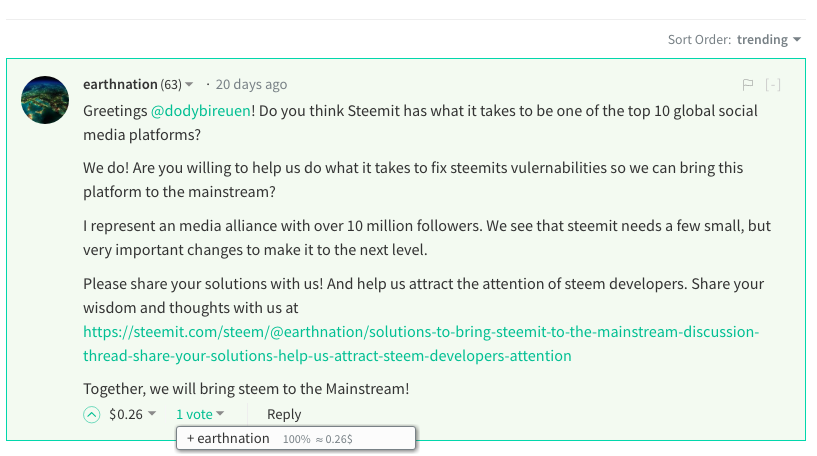Image resolution: width=817 pixels, height=456 pixels.
Task: Flag this comment with the flag icon
Action: click(748, 85)
